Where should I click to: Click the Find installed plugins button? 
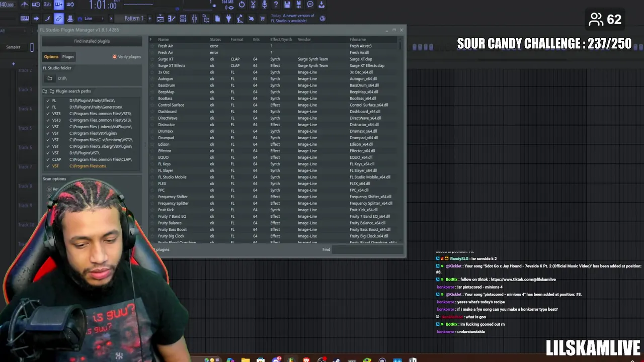click(x=92, y=41)
